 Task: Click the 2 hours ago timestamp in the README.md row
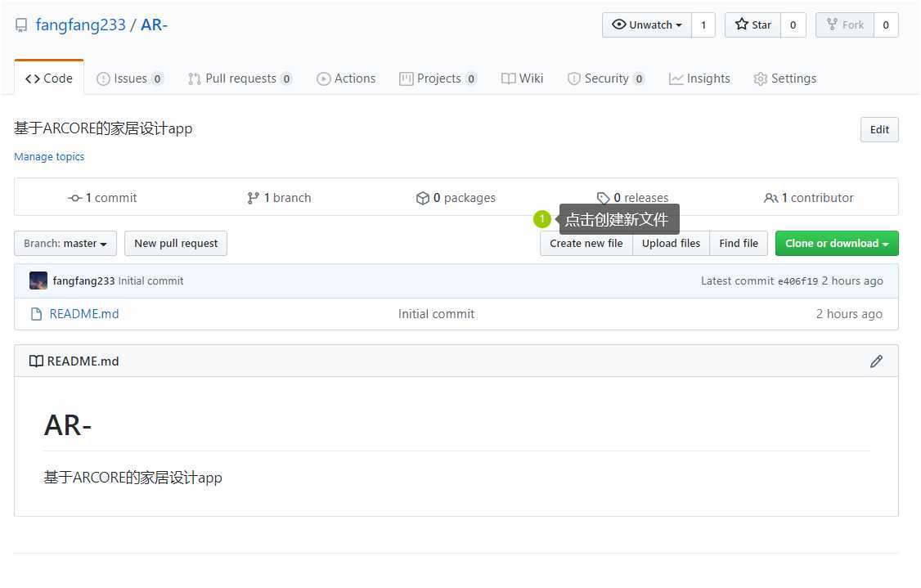point(849,314)
